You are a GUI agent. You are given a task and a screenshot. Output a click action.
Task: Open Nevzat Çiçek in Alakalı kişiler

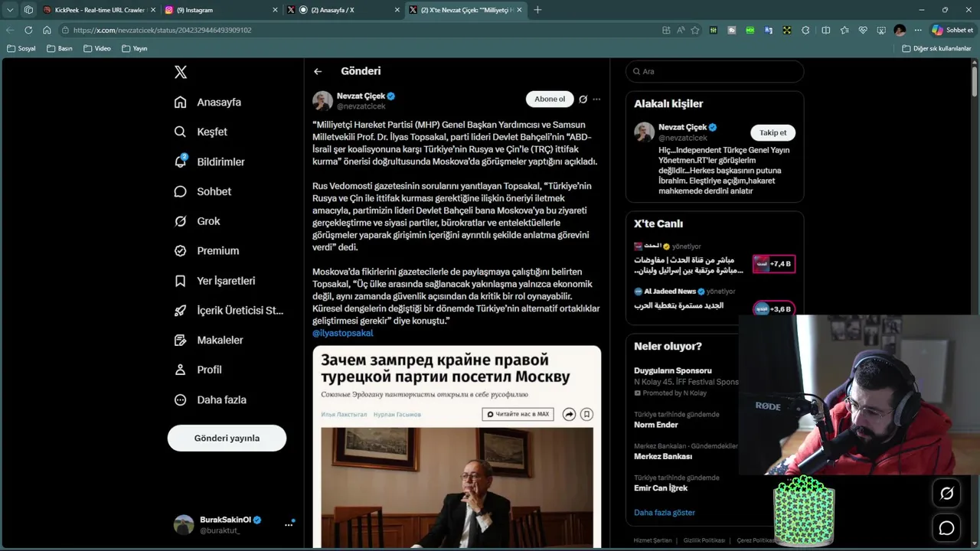(x=682, y=127)
